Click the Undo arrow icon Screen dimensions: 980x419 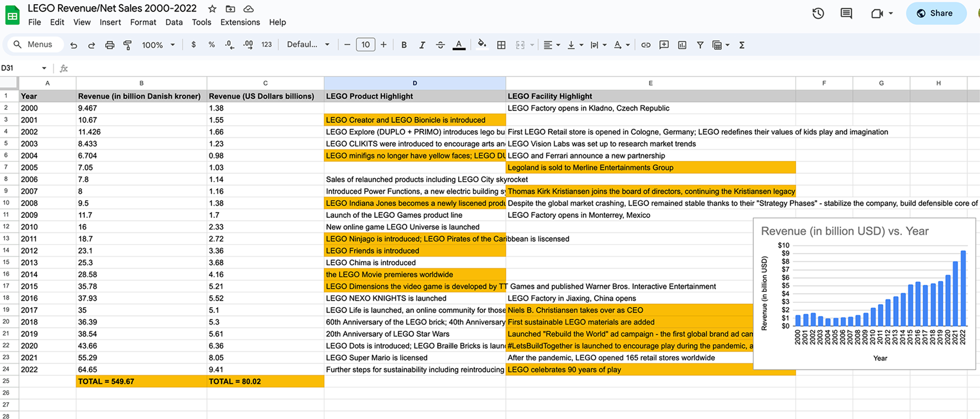click(x=73, y=45)
